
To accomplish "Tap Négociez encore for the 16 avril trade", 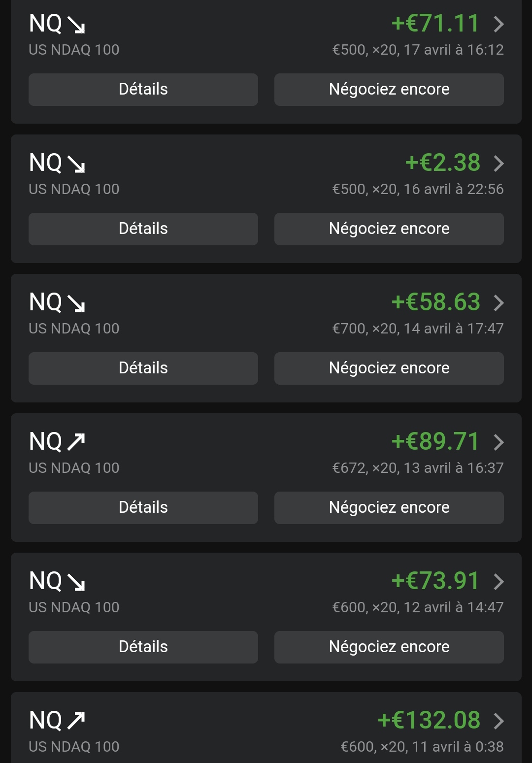I will [389, 229].
